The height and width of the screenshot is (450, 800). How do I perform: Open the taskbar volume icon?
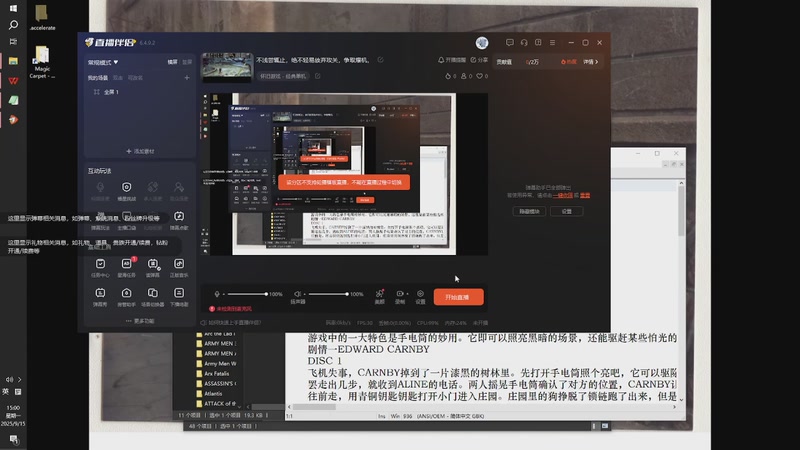[x=9, y=380]
